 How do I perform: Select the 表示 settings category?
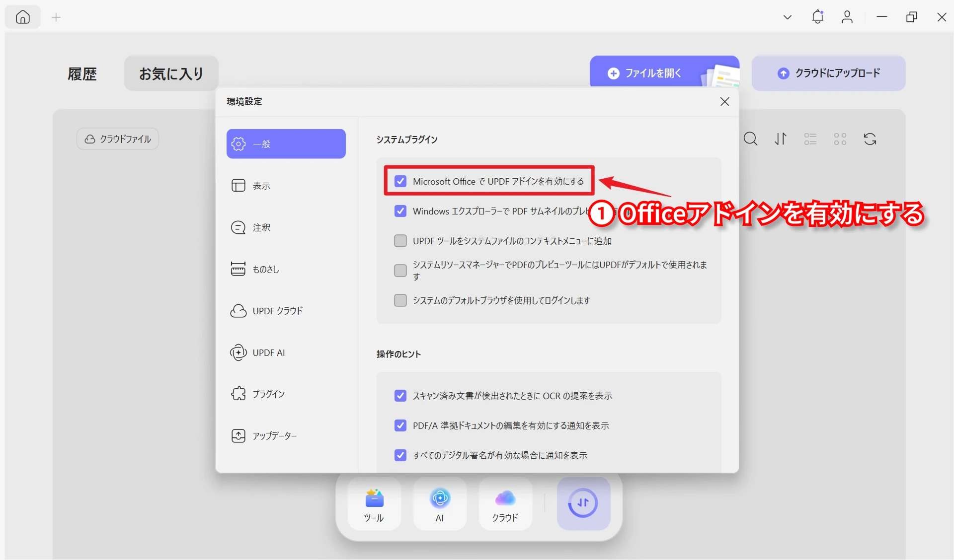tap(286, 186)
